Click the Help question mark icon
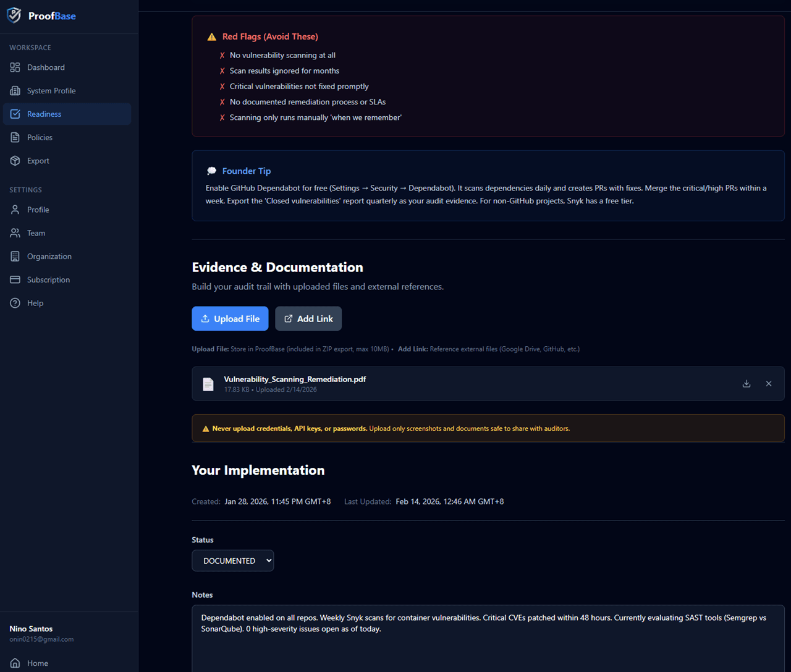791x672 pixels. tap(15, 303)
